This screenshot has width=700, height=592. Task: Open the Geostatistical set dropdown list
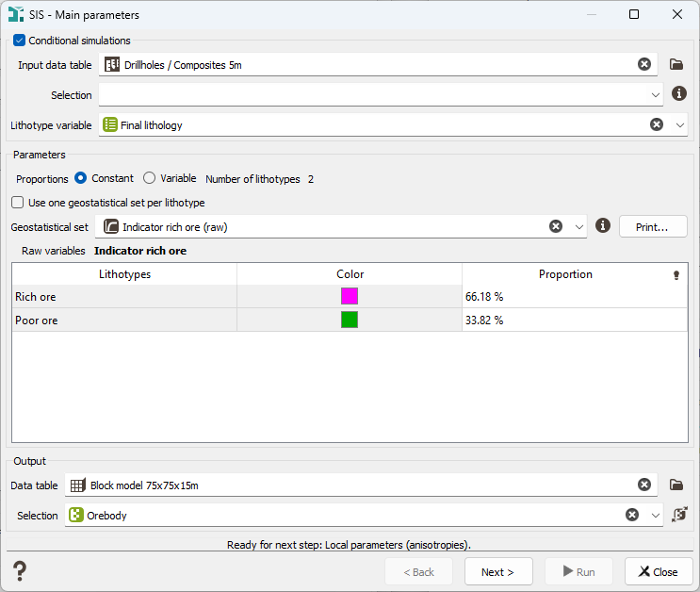578,226
